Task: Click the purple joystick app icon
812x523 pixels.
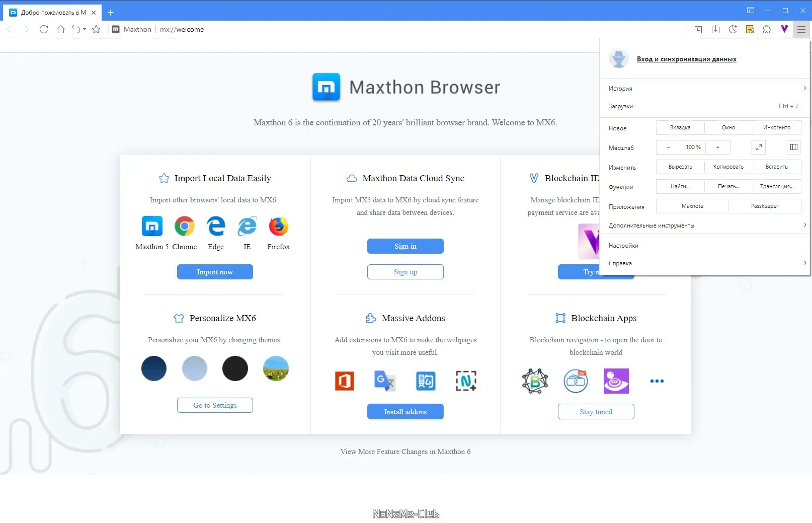Action: coord(616,381)
